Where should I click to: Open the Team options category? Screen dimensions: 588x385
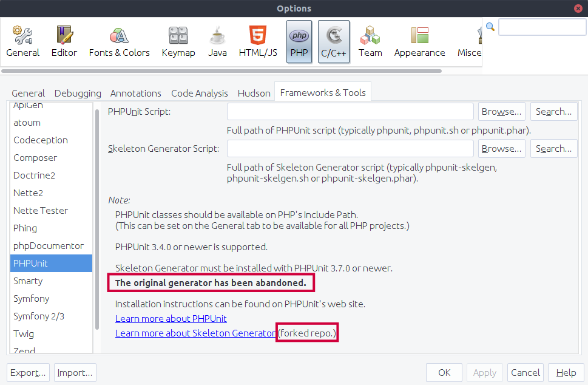point(370,42)
